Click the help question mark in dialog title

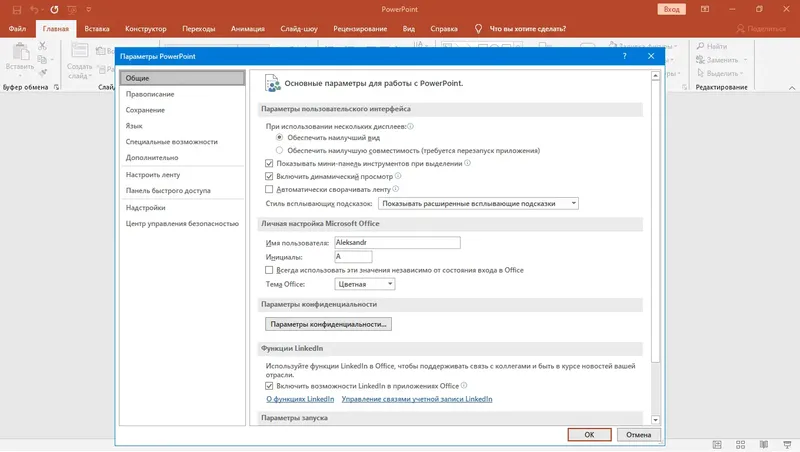click(x=624, y=56)
